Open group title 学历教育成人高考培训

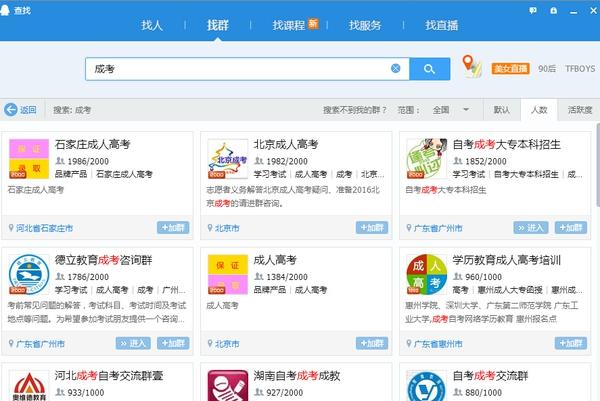pos(507,260)
